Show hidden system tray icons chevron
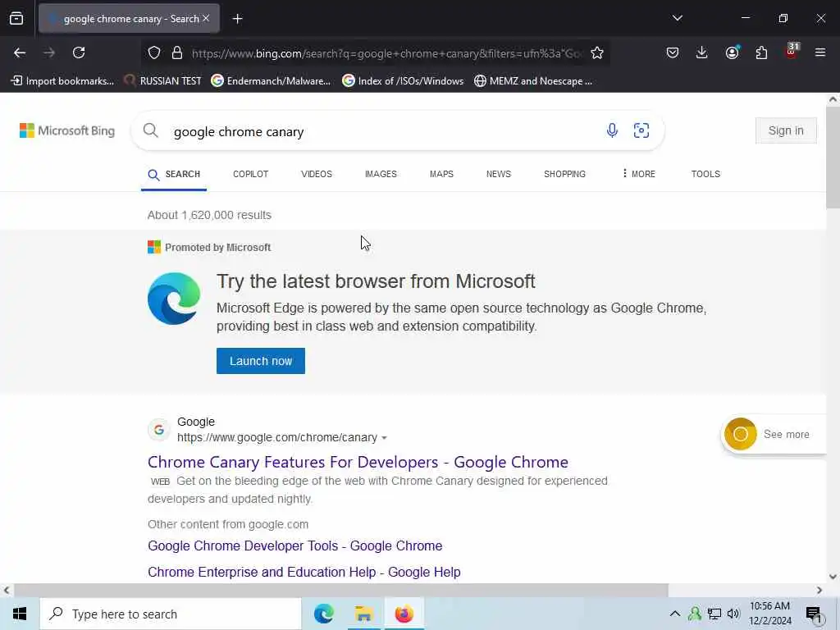The height and width of the screenshot is (630, 840). point(675,614)
